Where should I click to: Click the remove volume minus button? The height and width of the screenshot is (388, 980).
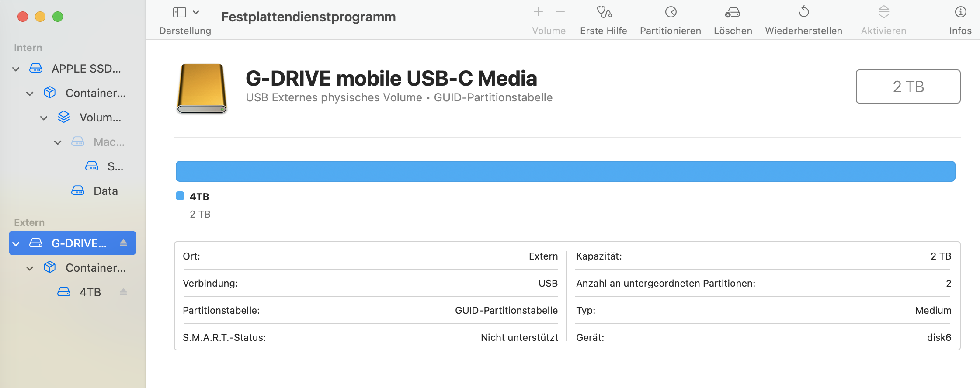(560, 12)
